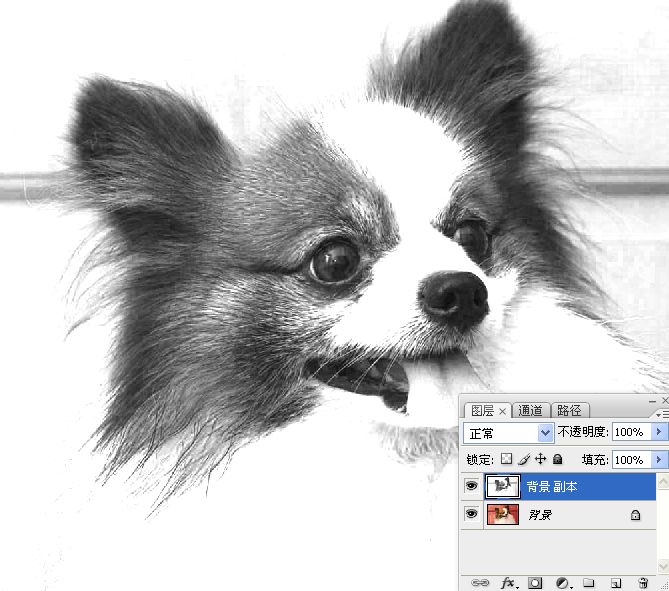The width and height of the screenshot is (669, 591).
Task: Toggle visibility of the 背景 layer
Action: click(x=471, y=515)
